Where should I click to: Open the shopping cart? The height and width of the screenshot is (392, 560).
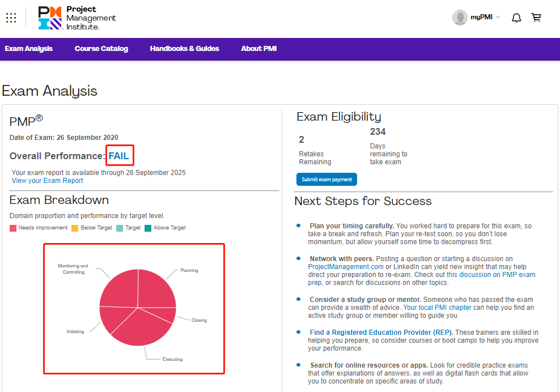[x=536, y=18]
